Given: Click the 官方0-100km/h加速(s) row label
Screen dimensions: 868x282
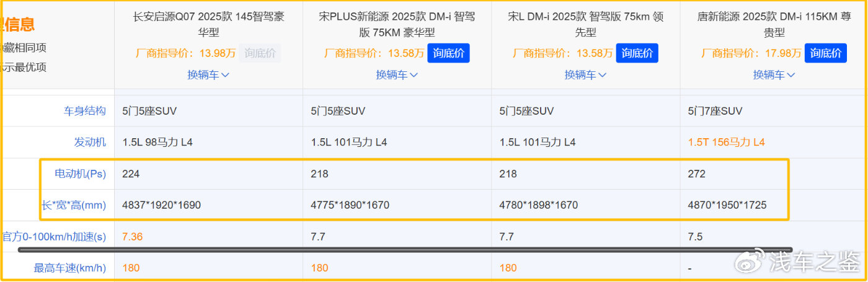Looking at the screenshot, I should [x=54, y=236].
